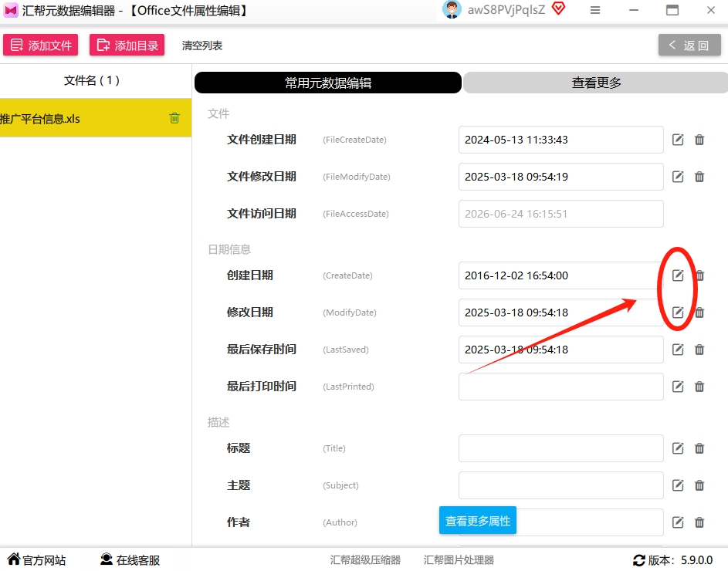Screen dimensions: 728x571
Task: Remove 作者 (Author) with trash icon
Action: click(699, 522)
